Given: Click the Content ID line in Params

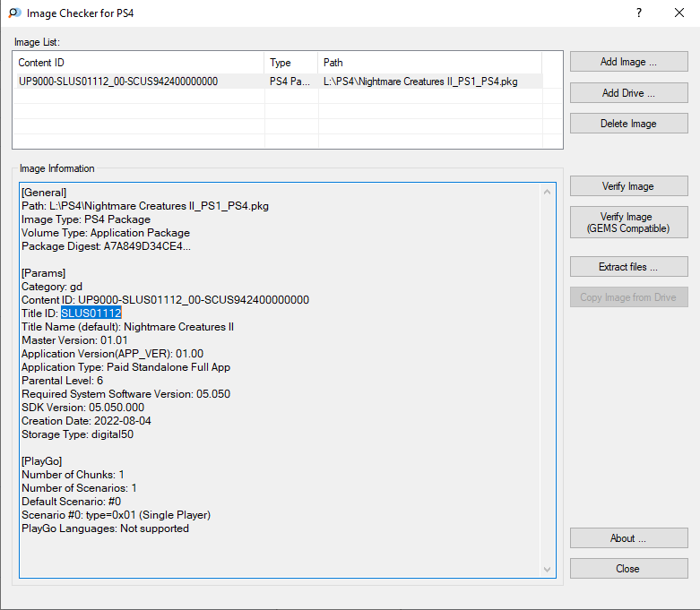Looking at the screenshot, I should [x=165, y=300].
